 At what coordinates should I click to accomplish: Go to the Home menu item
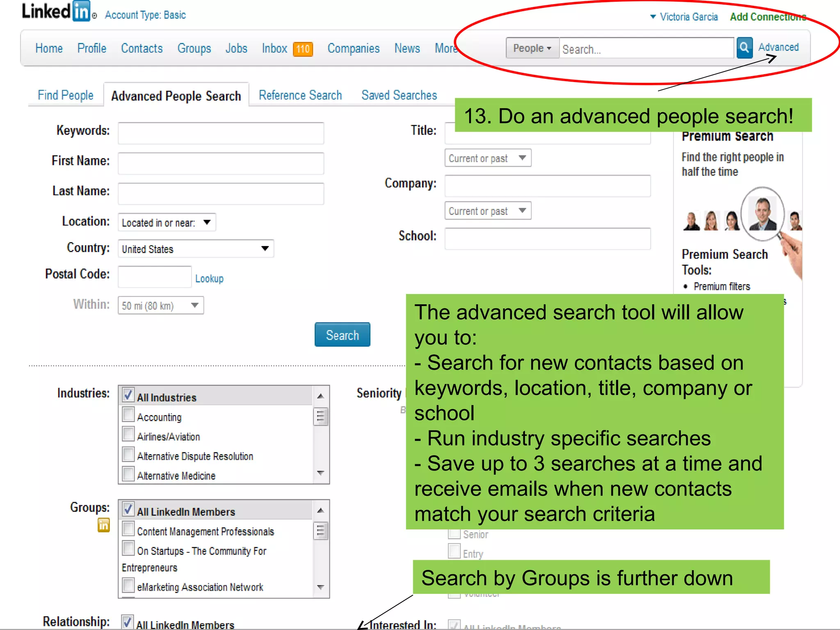(x=49, y=48)
